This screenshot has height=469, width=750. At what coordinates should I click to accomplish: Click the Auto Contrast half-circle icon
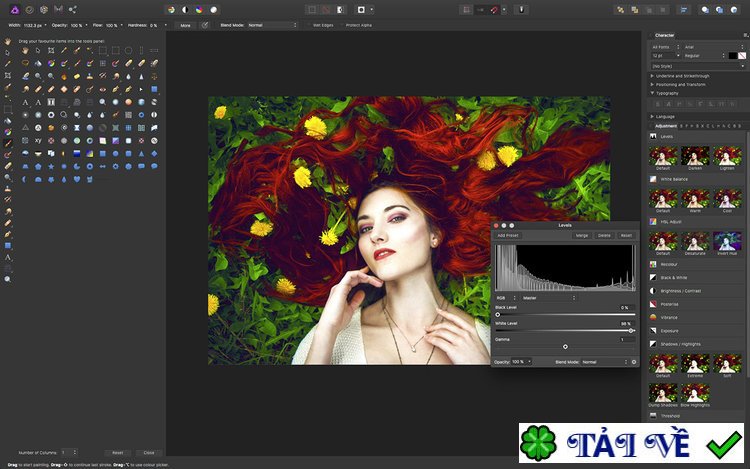click(x=187, y=9)
